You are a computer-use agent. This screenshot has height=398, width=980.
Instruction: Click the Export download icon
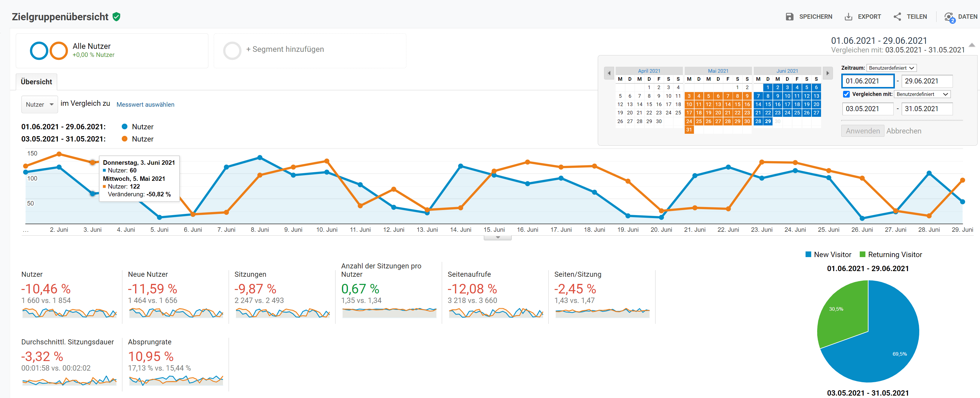pos(848,16)
